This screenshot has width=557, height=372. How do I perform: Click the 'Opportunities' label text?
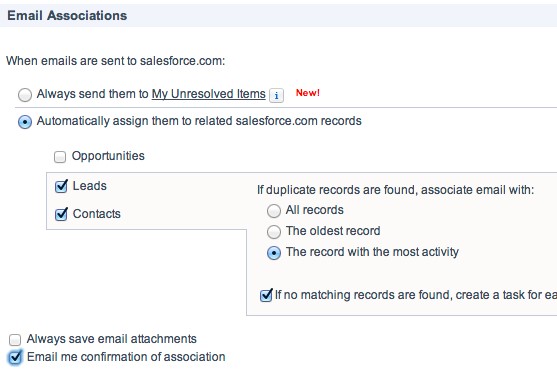[x=108, y=156]
